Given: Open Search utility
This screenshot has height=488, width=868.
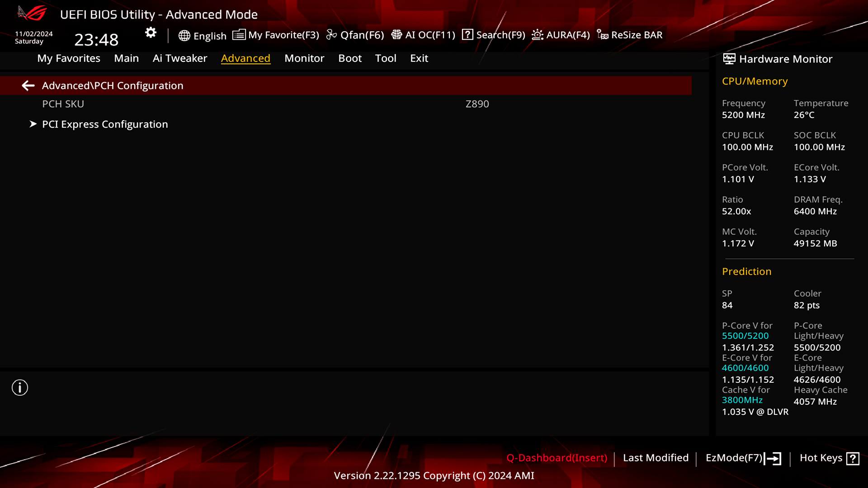Looking at the screenshot, I should click(494, 34).
